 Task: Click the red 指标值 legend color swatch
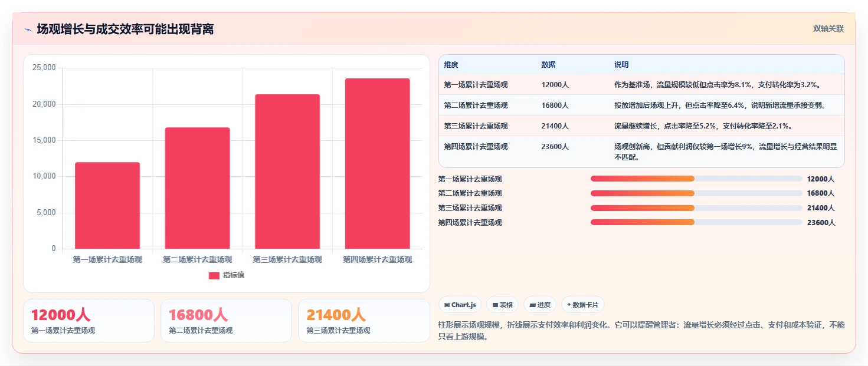tap(214, 276)
